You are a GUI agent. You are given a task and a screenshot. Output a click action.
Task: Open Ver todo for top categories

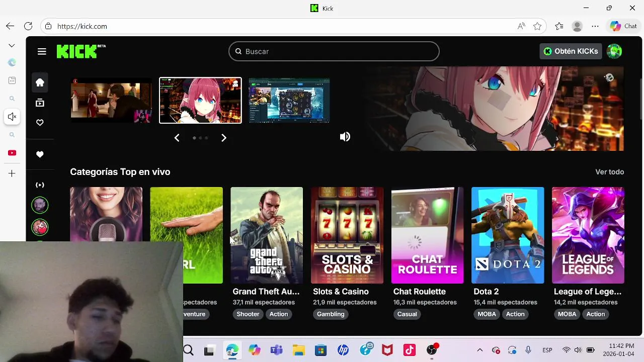(x=609, y=172)
